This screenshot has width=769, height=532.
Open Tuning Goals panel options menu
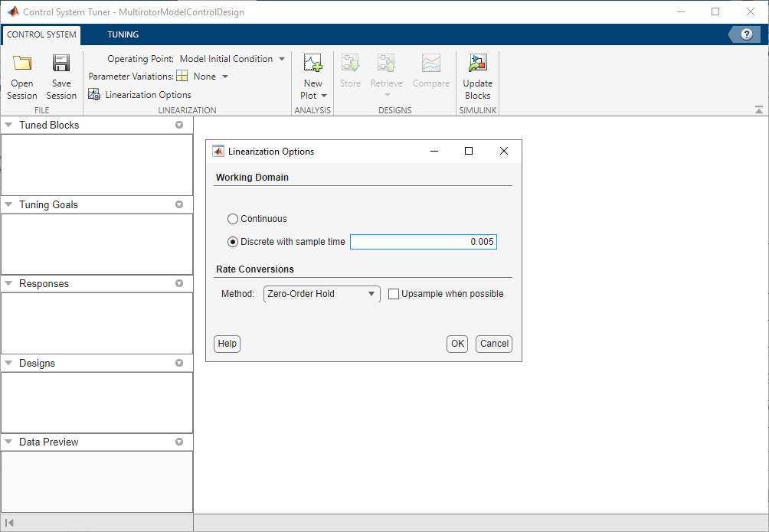[179, 204]
